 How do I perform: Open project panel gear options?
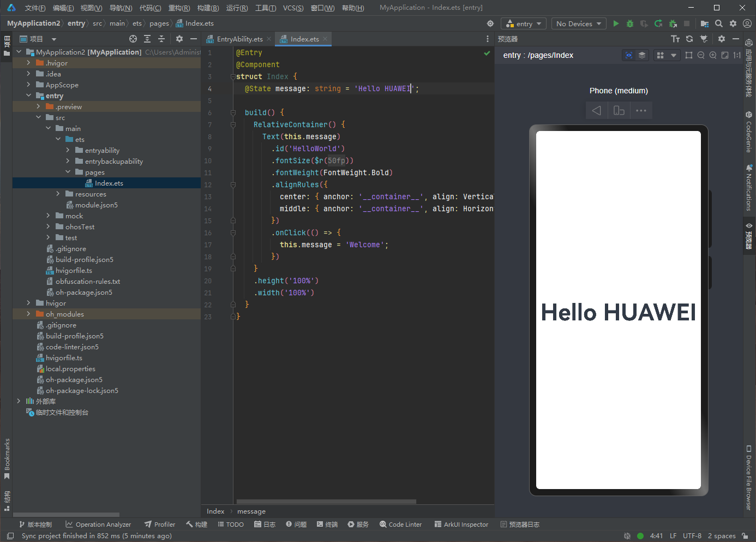tap(179, 39)
